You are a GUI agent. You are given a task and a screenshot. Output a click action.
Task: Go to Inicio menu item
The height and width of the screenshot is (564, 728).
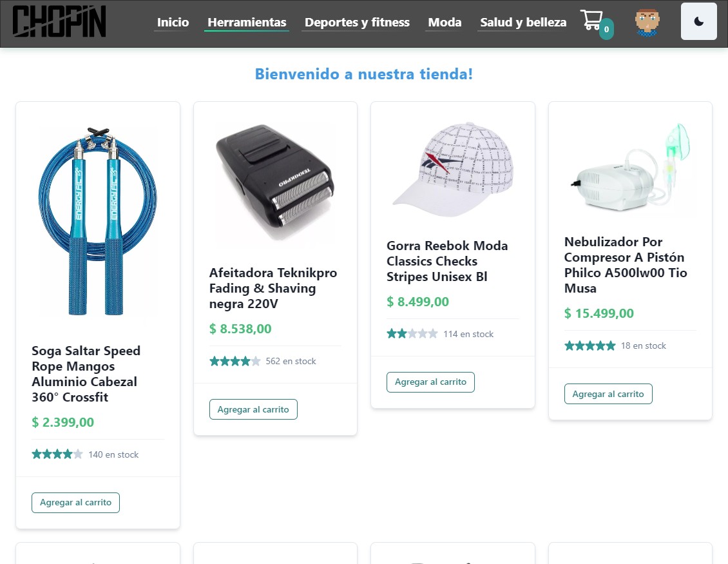point(173,23)
